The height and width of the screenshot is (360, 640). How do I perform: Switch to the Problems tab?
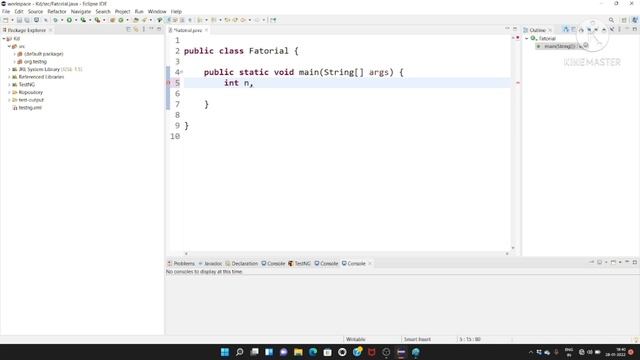click(x=181, y=264)
